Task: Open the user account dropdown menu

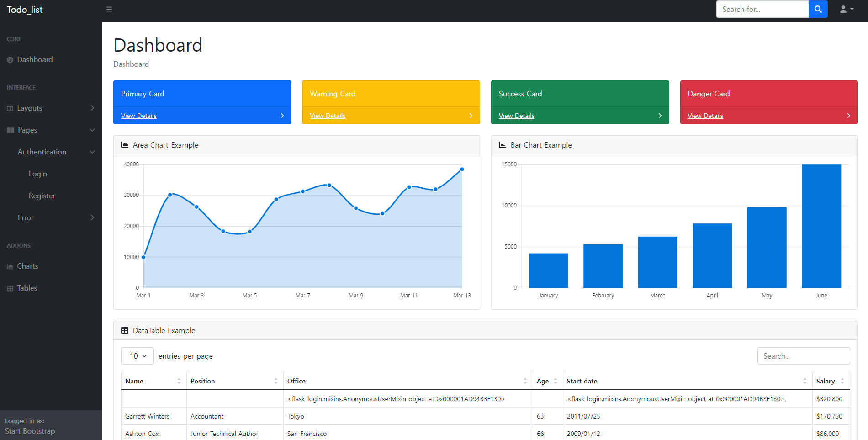Action: (x=847, y=9)
